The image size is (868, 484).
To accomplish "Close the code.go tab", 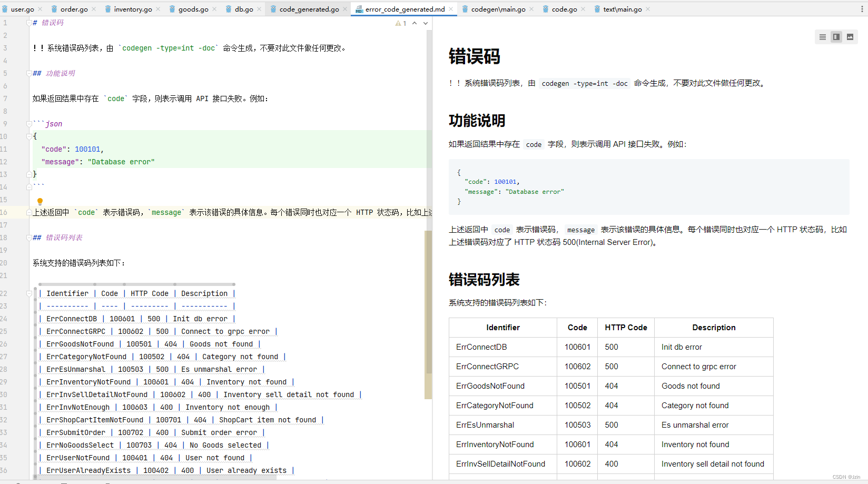I will pos(583,9).
